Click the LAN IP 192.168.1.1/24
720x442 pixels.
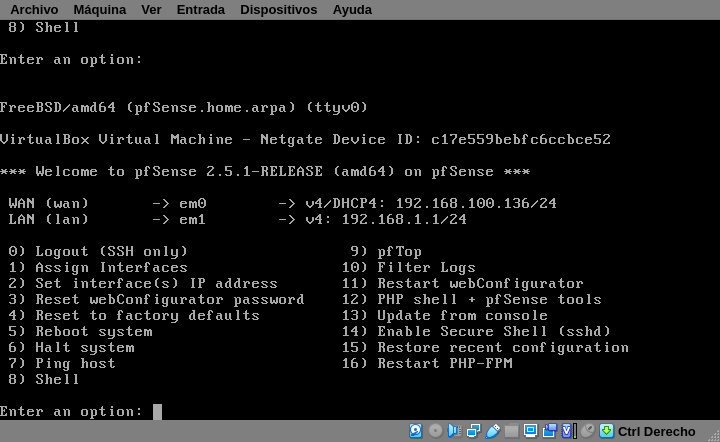(x=404, y=219)
